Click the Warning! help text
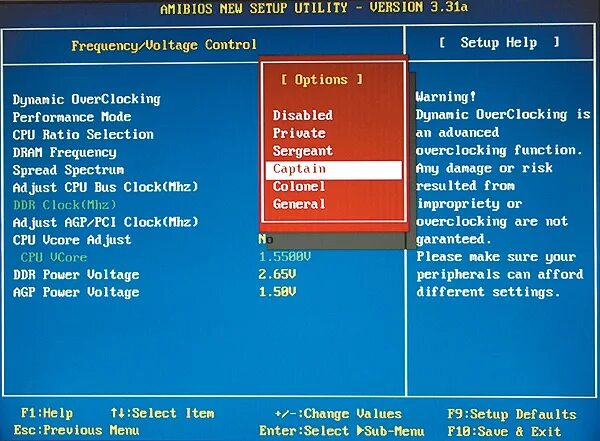 446,96
